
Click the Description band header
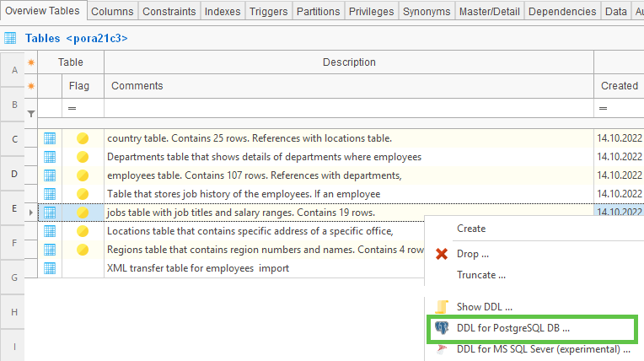349,62
